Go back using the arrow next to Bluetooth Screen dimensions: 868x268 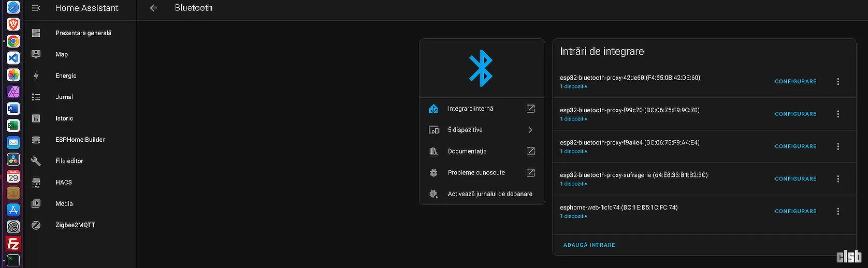click(153, 8)
